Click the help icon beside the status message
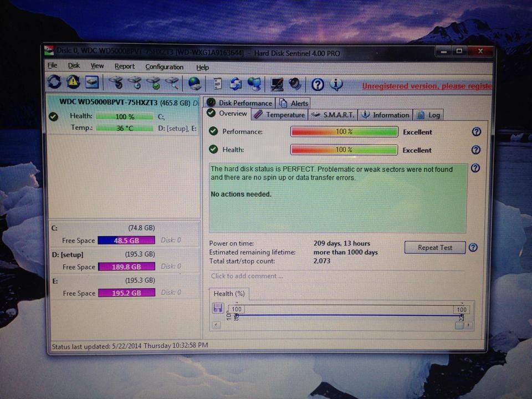Screen dimensions: 532x399 pos(475,167)
